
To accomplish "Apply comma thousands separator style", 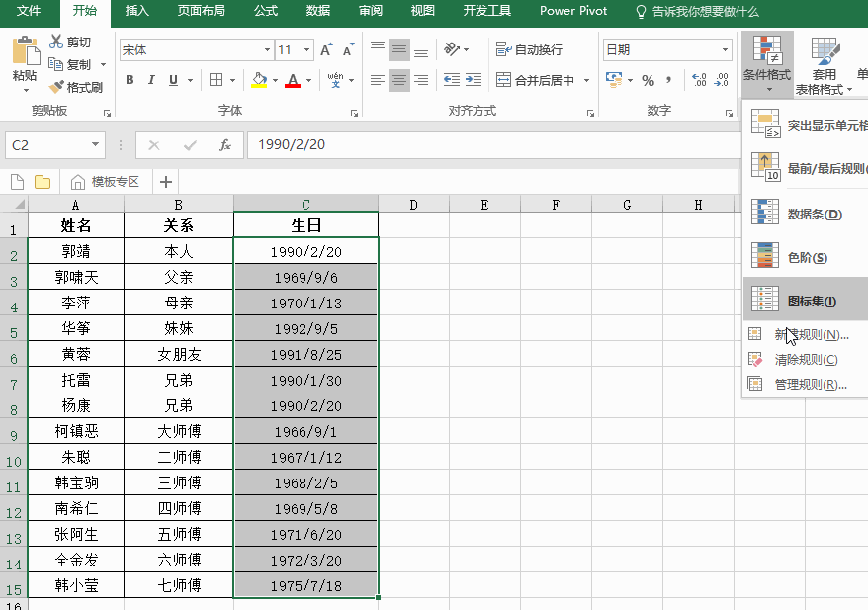I will 669,81.
